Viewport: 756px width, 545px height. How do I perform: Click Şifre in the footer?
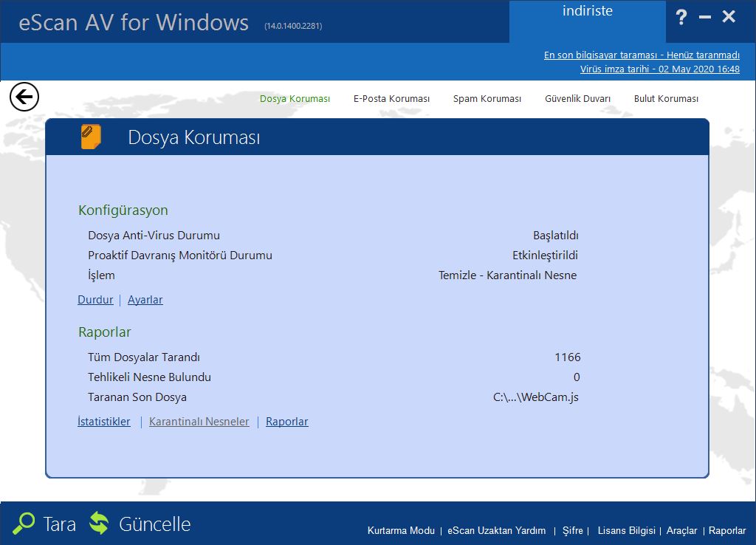pyautogui.click(x=573, y=530)
